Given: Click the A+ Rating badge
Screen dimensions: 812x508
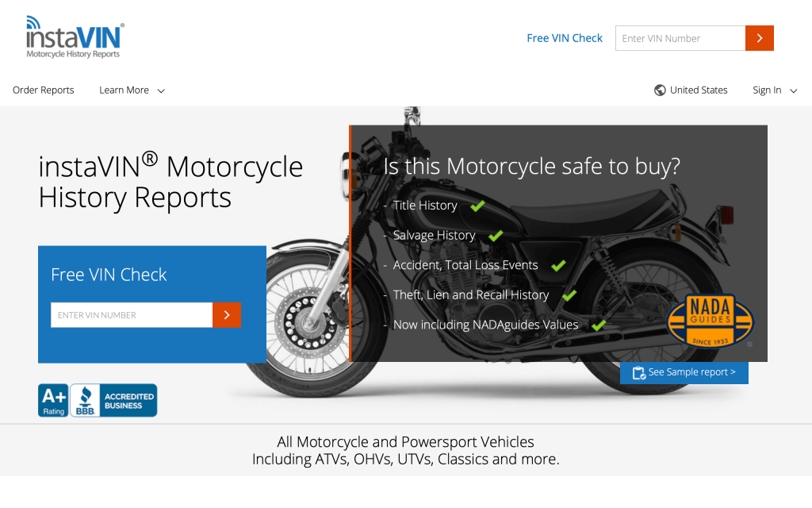Looking at the screenshot, I should click(x=53, y=400).
